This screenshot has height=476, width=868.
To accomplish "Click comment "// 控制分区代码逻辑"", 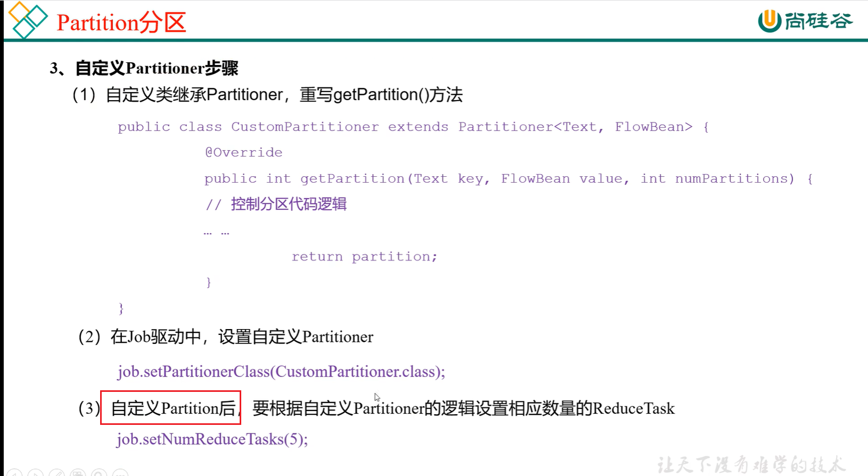I will click(276, 204).
